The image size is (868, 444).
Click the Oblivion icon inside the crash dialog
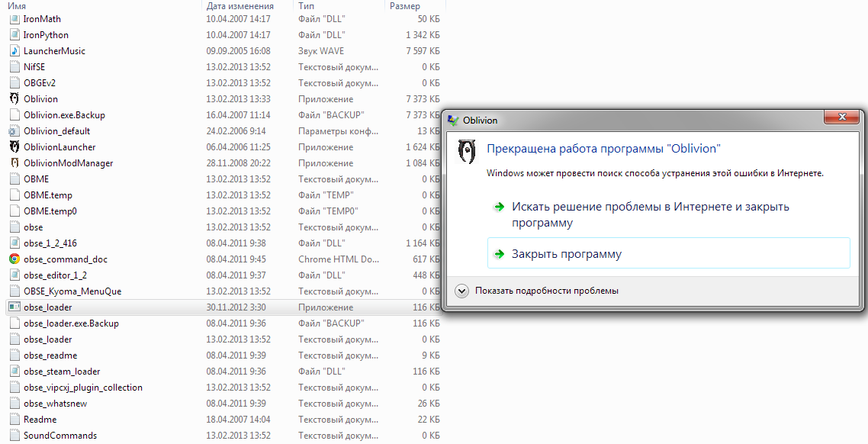[467, 151]
